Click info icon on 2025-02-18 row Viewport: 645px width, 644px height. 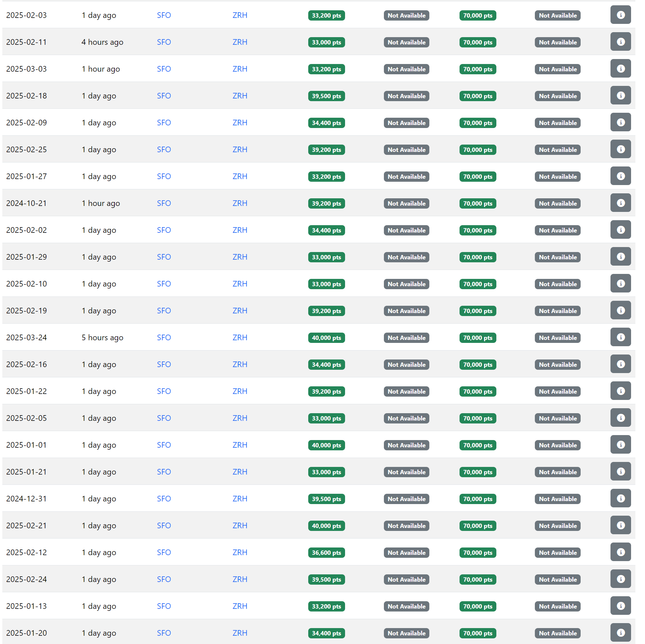(620, 96)
